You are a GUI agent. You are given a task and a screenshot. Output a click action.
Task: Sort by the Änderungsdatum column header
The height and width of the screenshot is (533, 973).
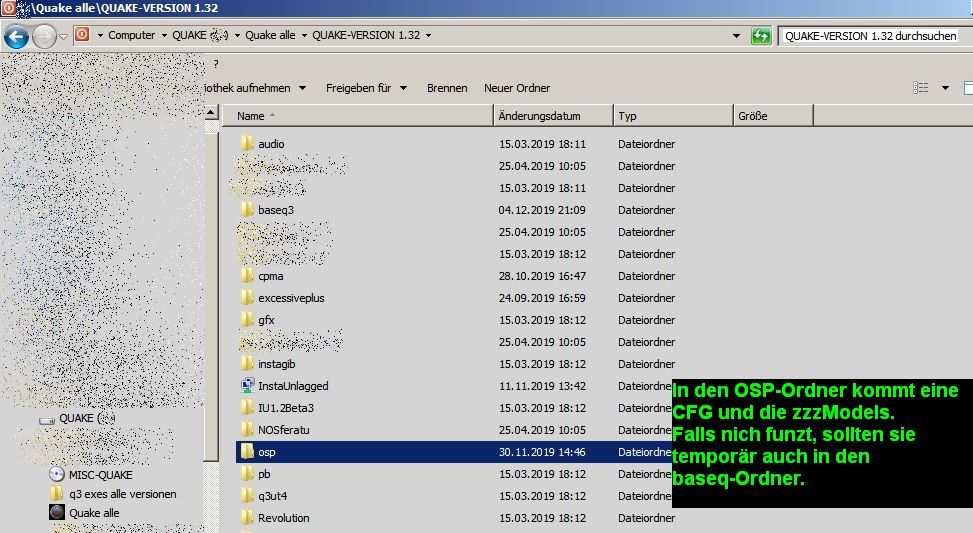(554, 116)
